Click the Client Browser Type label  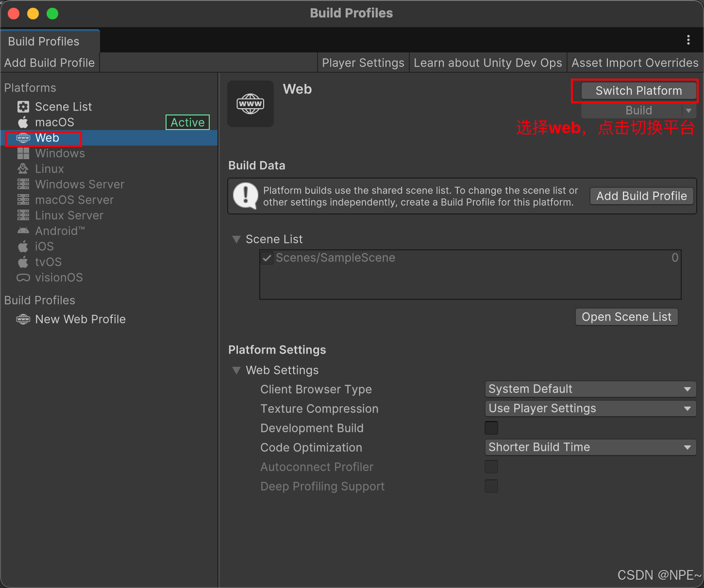[316, 390]
